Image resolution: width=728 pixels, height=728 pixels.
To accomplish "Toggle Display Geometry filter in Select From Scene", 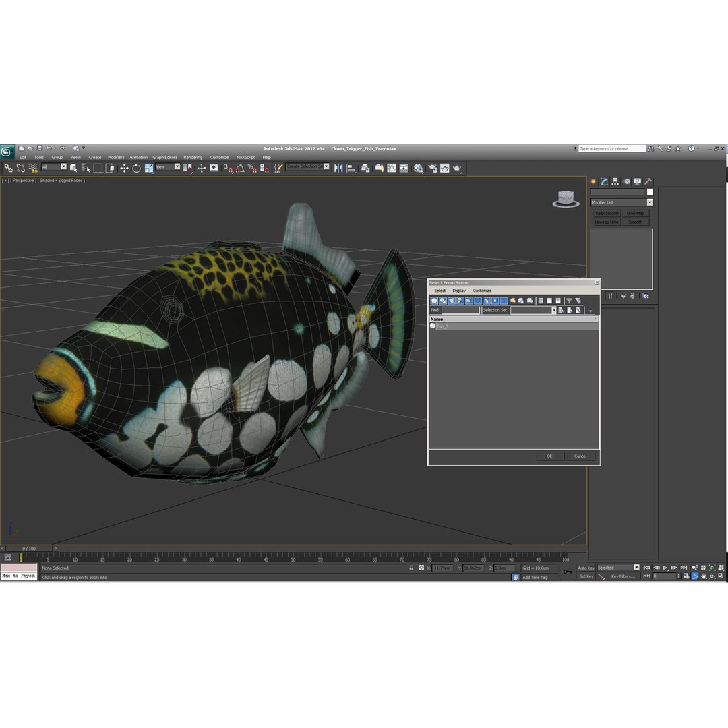I will pyautogui.click(x=434, y=301).
